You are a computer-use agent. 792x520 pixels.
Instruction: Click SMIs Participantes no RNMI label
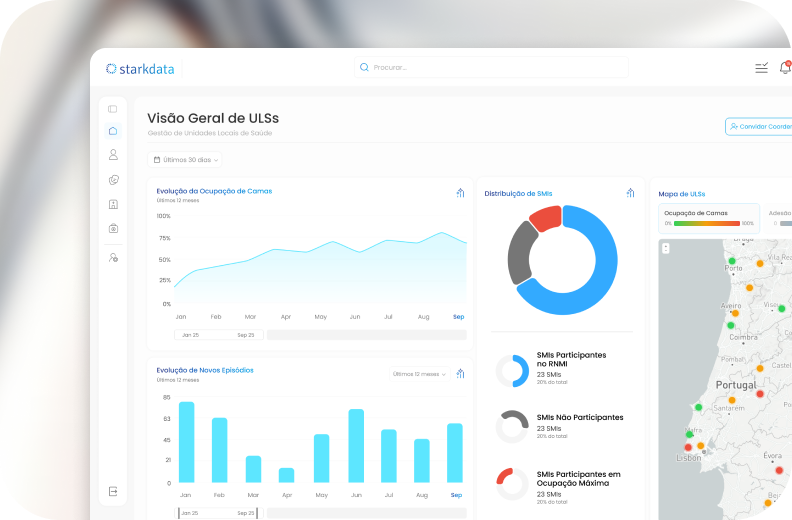coord(571,359)
